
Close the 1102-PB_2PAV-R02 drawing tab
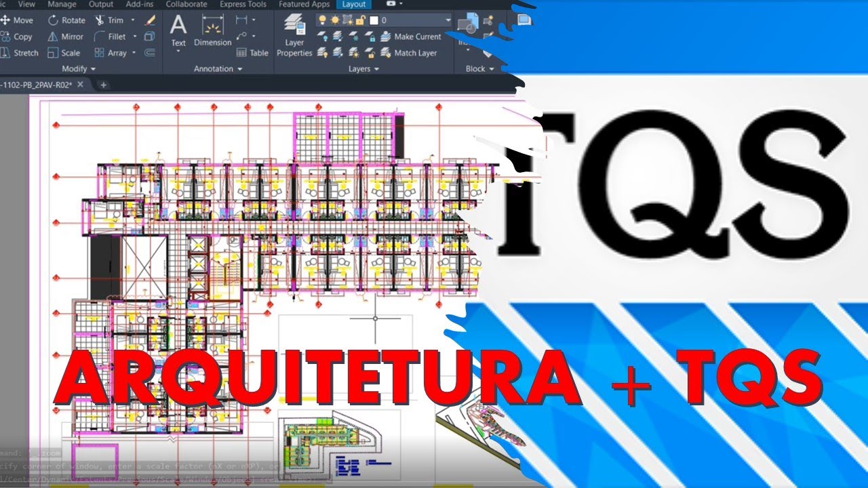(80, 85)
